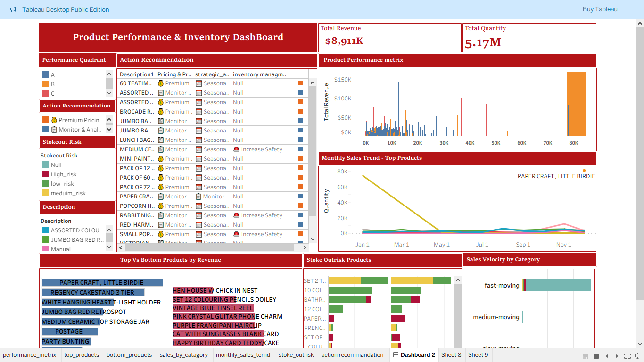Click the horizontal scrollbar below the Action Recommendation table
644x362 pixels.
click(212, 247)
